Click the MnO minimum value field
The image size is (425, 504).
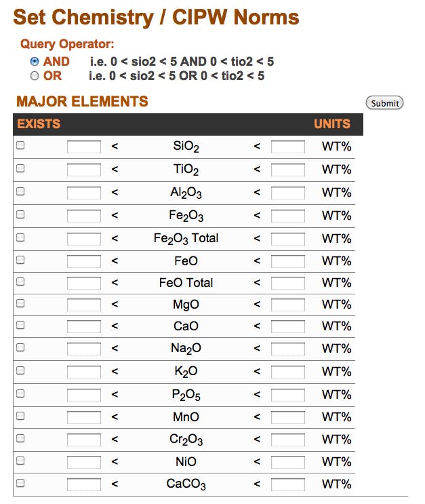click(x=84, y=417)
